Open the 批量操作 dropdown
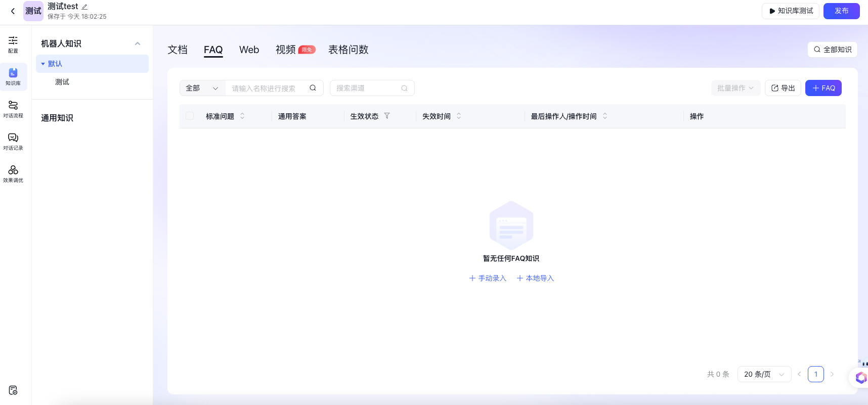 (735, 88)
